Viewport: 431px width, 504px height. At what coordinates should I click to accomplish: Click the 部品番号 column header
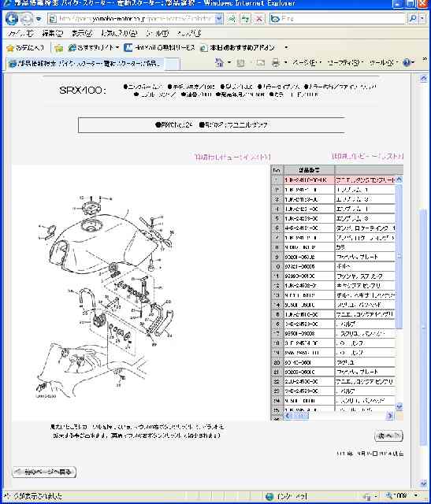[309, 170]
